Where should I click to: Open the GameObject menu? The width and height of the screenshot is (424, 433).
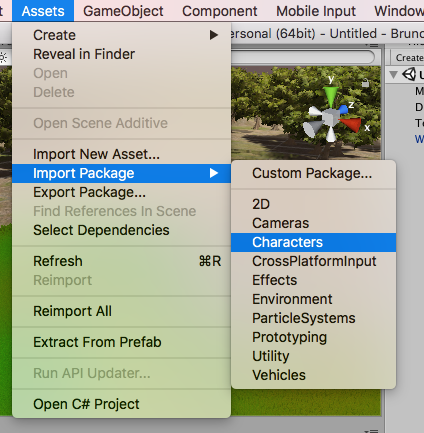point(123,11)
